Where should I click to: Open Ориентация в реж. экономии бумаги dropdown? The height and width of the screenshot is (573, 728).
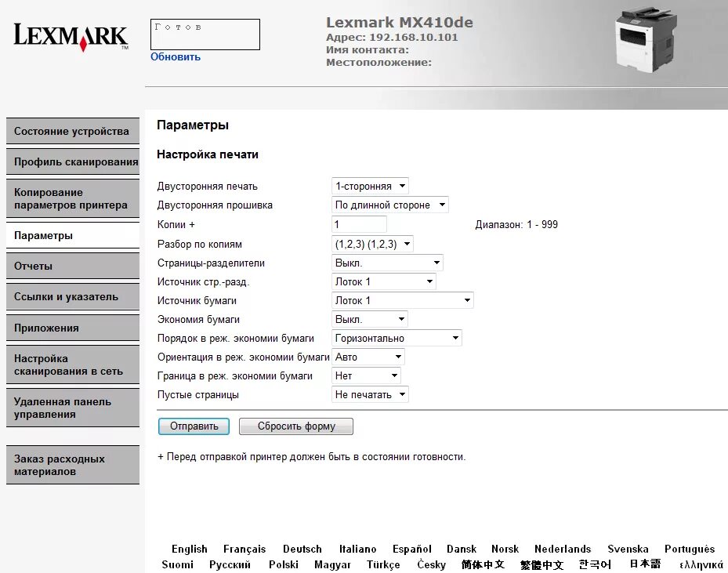click(368, 357)
